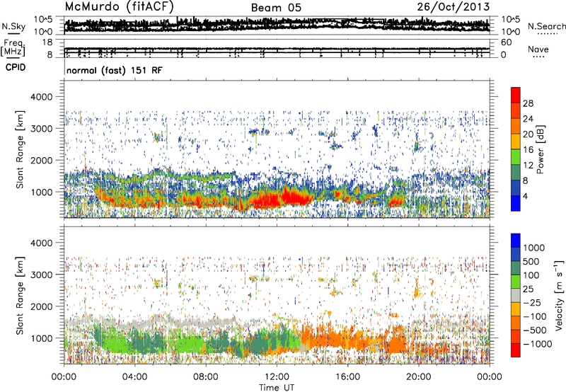The width and height of the screenshot is (566, 392).
Task: Click the '10^5' label on the left noise axis
Action: [43, 20]
